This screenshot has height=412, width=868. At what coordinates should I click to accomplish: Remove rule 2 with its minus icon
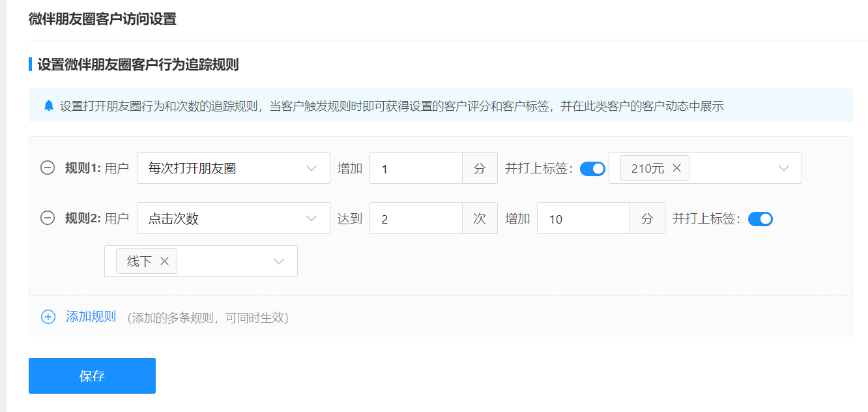pos(48,218)
